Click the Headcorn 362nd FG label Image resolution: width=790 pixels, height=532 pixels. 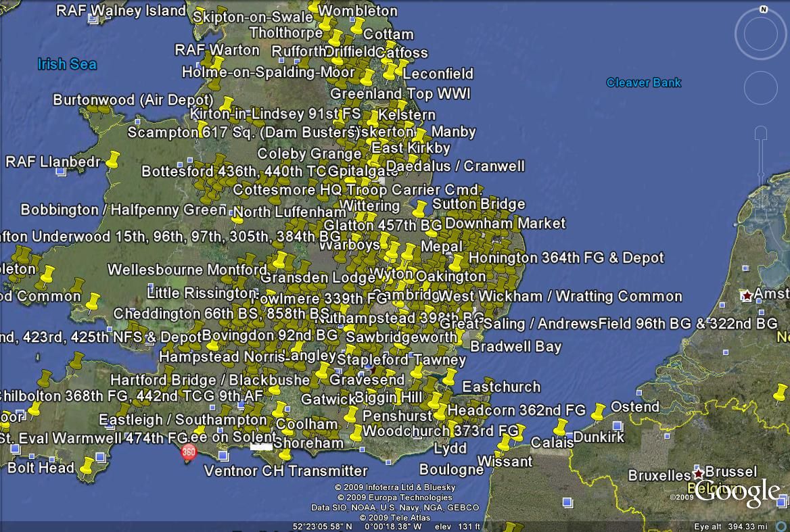click(517, 410)
